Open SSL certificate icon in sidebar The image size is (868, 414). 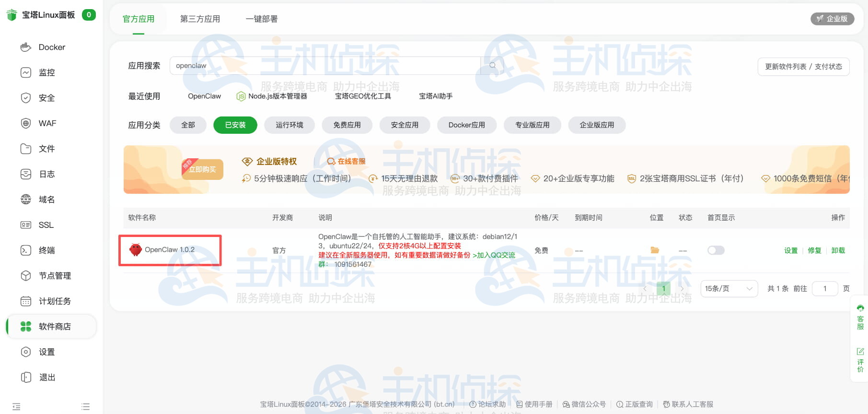pos(26,225)
